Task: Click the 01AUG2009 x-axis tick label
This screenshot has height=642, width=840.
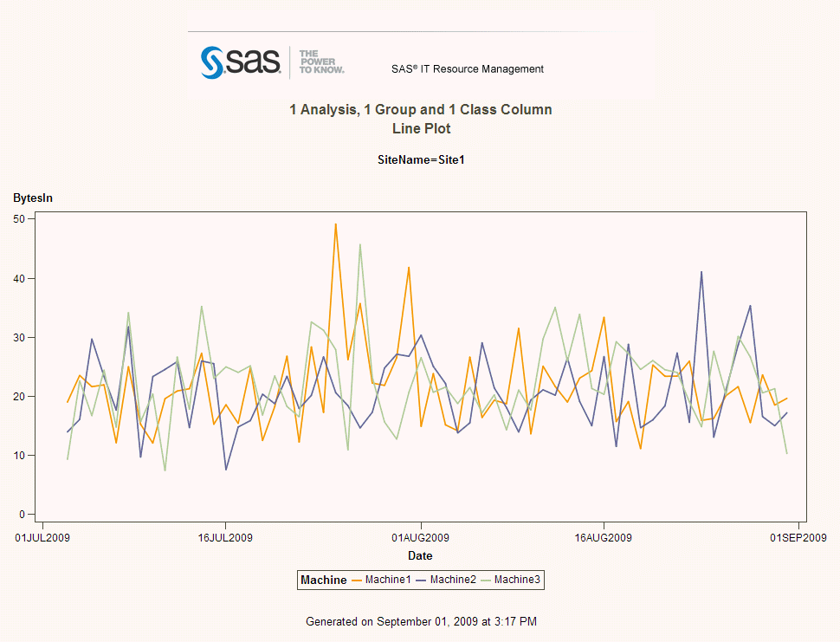Action: click(421, 538)
